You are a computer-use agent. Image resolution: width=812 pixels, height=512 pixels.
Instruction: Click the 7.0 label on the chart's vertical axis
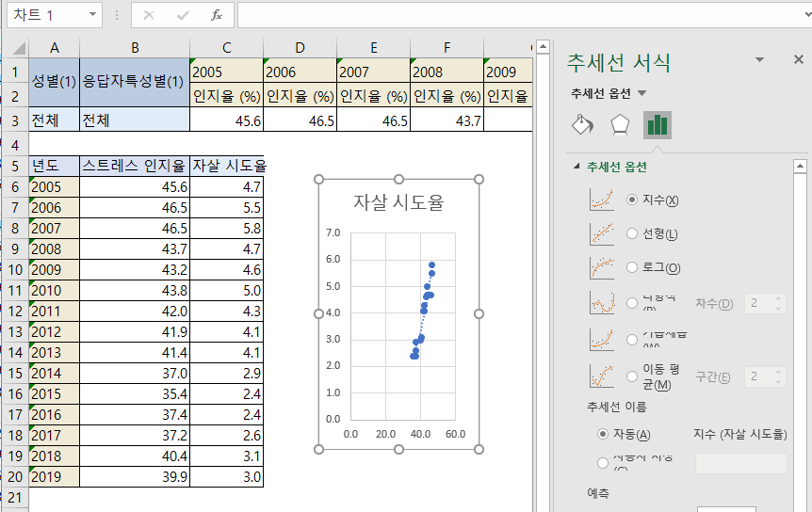click(333, 232)
